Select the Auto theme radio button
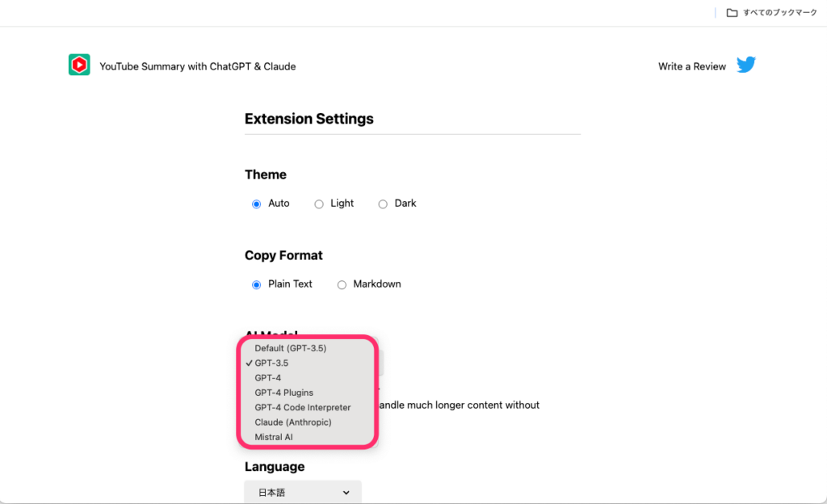The height and width of the screenshot is (504, 827). [256, 204]
